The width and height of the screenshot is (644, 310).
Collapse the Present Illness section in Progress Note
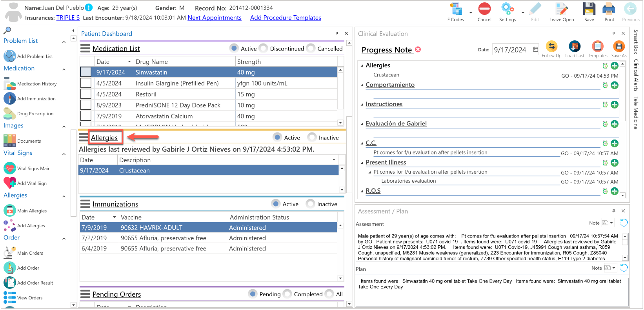pyautogui.click(x=362, y=163)
